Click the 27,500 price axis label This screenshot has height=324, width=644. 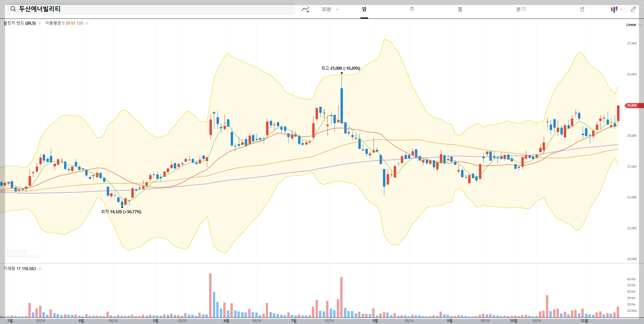coord(632,43)
